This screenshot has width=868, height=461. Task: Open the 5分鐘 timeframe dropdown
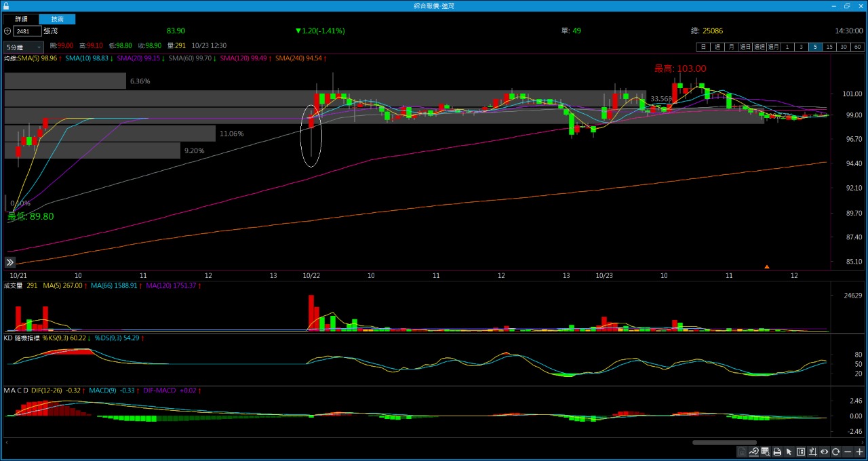(24, 47)
